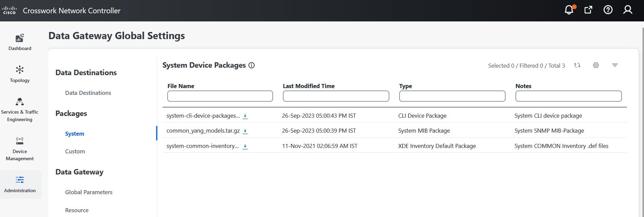Click the Last Modified Time filter field
The image size is (644, 217).
click(336, 96)
